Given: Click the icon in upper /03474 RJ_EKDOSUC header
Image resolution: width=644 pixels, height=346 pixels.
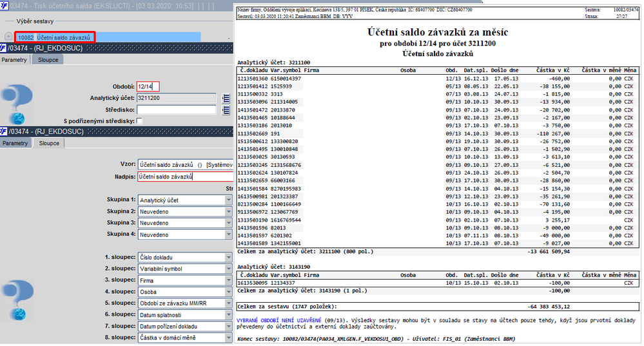Looking at the screenshot, I should click(x=3, y=48).
